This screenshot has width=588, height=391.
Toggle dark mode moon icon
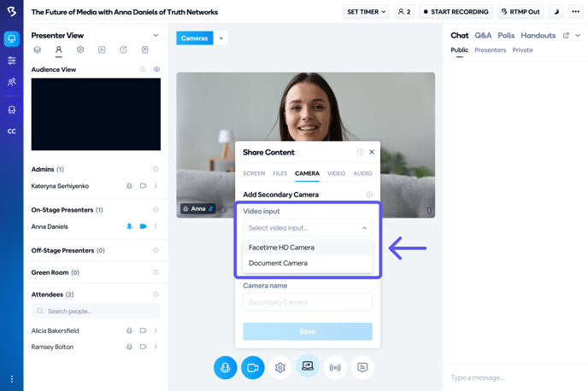point(556,12)
